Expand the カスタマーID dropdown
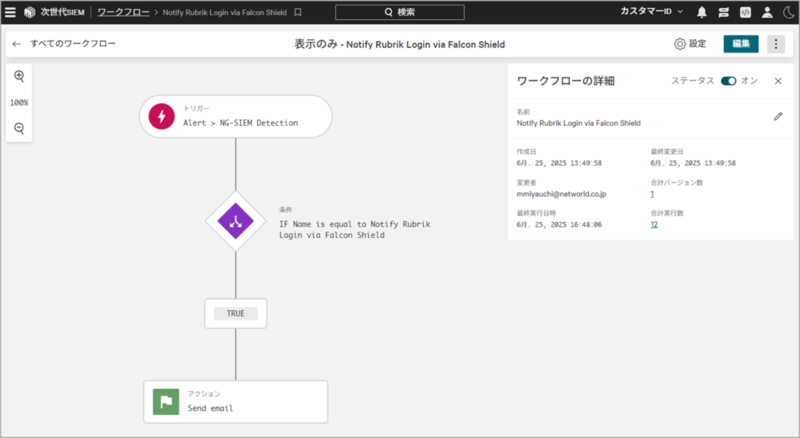Viewport: 800px width, 438px height. coord(652,11)
